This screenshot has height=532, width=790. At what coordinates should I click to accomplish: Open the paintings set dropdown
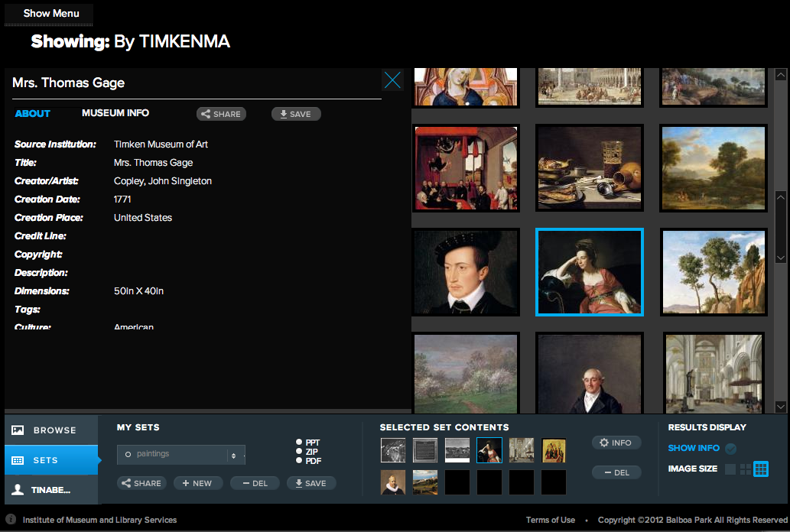[181, 455]
